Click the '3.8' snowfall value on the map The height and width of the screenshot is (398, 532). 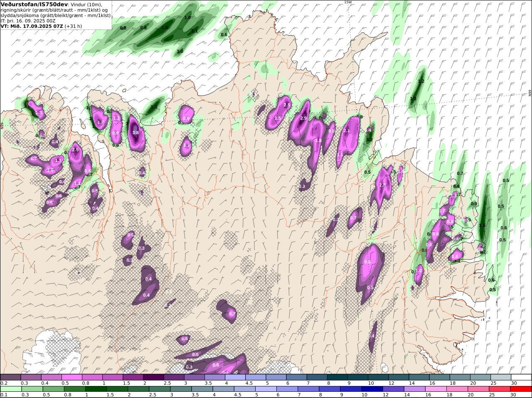[x=135, y=133]
